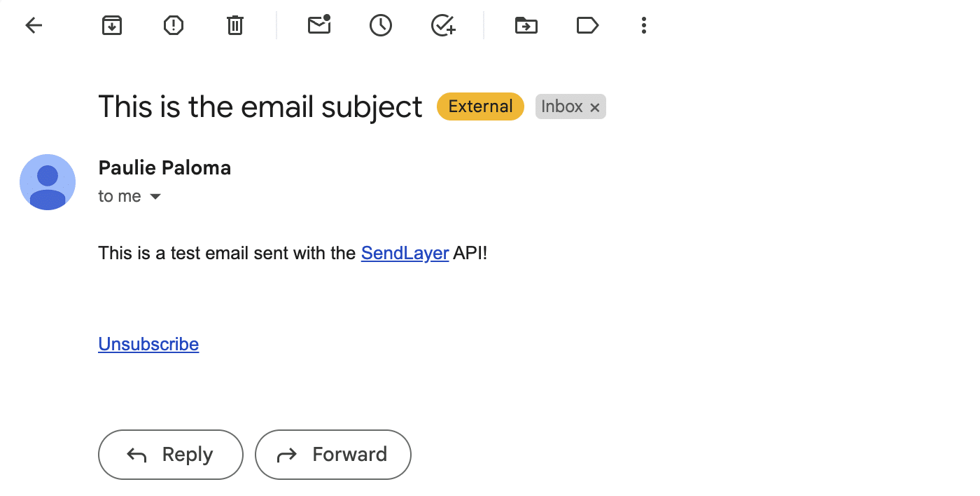Image resolution: width=980 pixels, height=496 pixels.
Task: Snooze this email
Action: click(x=381, y=25)
